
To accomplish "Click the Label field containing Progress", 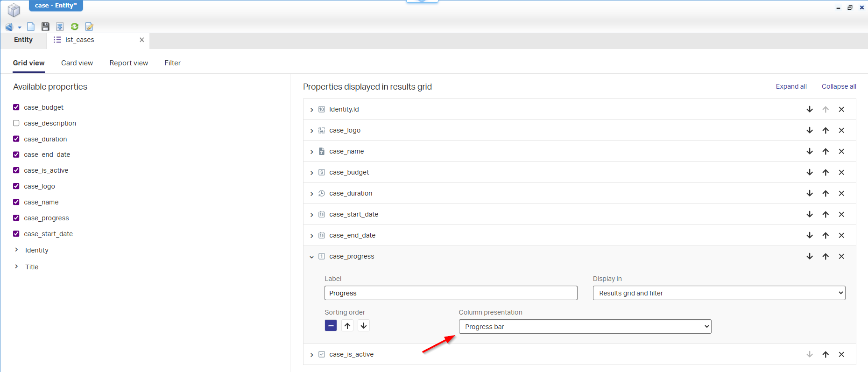I will click(451, 293).
